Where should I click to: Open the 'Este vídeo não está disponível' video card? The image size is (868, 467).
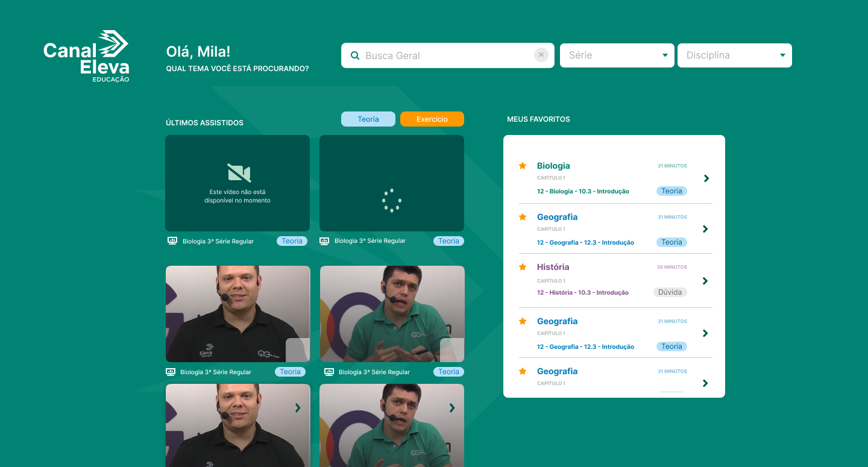237,183
